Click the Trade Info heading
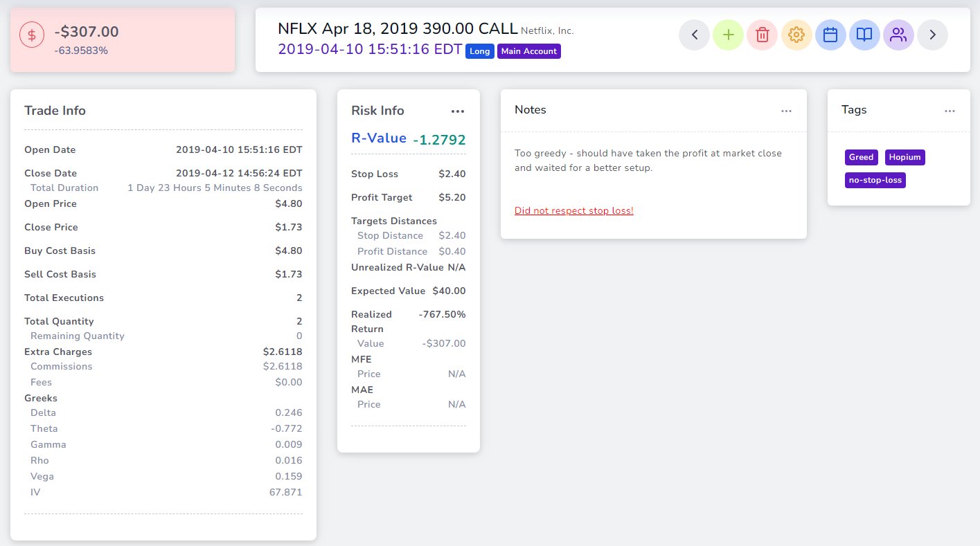 55,111
